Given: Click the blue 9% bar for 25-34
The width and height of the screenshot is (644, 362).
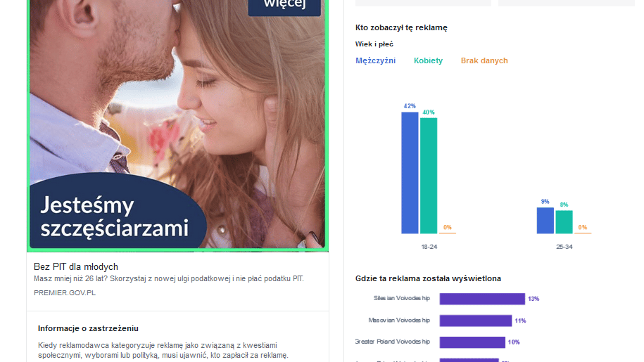Looking at the screenshot, I should (545, 221).
